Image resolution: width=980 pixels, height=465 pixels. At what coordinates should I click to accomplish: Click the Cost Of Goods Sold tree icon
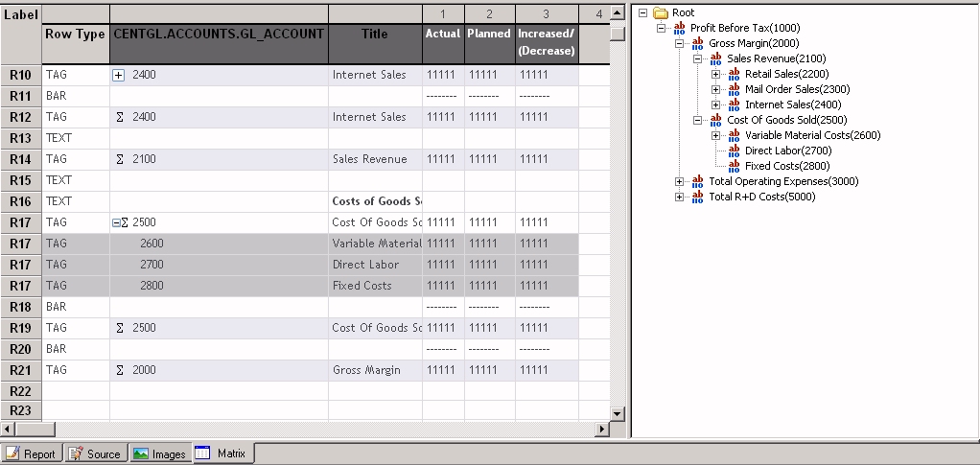click(715, 120)
